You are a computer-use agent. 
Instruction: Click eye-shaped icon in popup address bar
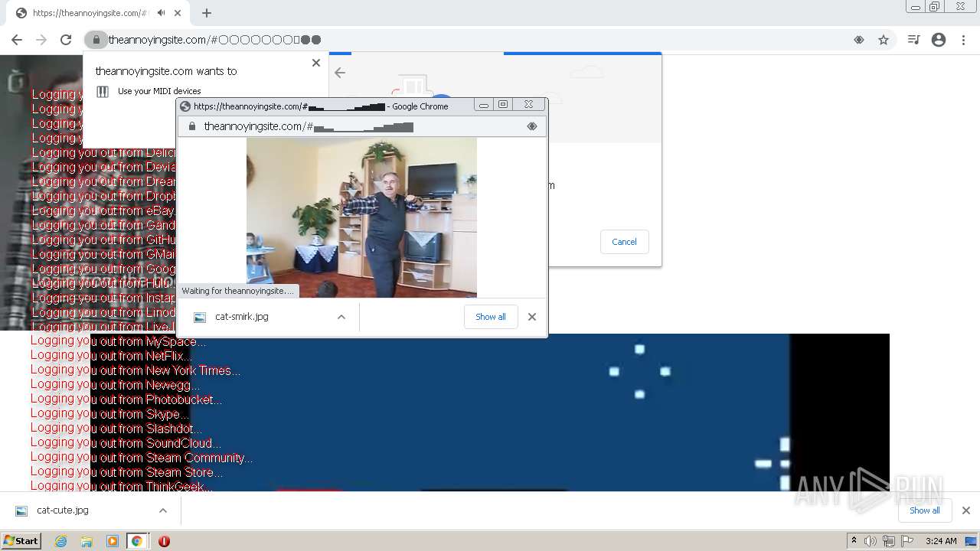[x=532, y=126]
